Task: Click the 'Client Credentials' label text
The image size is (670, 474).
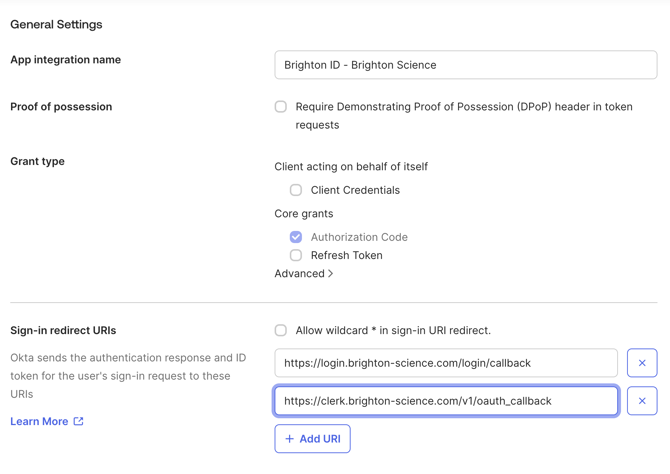Action: pyautogui.click(x=355, y=190)
